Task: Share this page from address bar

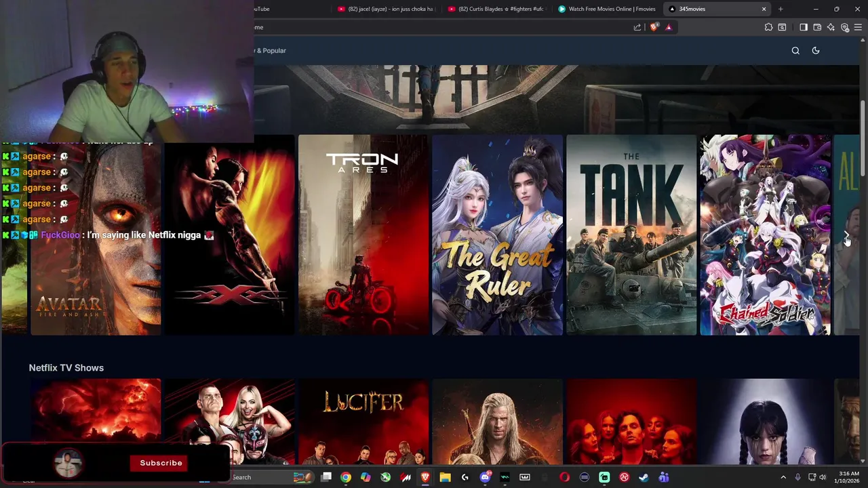Action: pos(637,27)
